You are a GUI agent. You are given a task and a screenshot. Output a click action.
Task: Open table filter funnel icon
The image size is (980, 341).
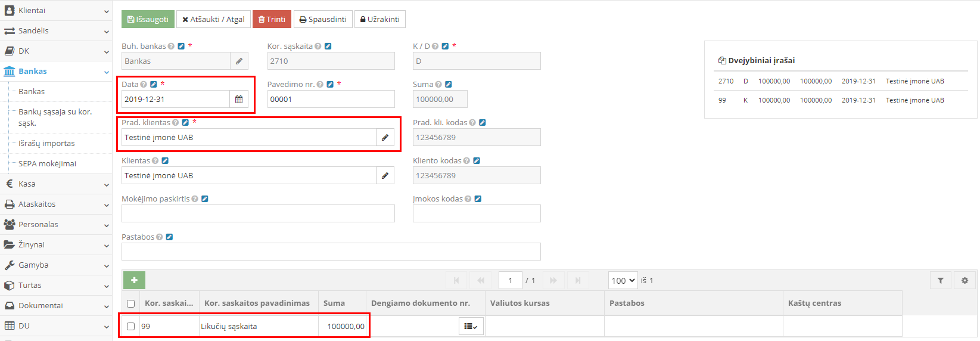tap(941, 281)
